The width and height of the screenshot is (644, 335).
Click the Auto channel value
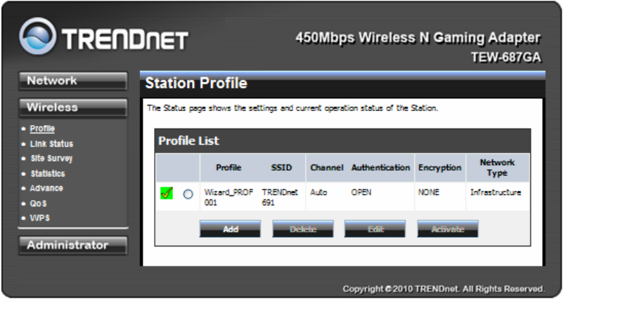coord(318,192)
